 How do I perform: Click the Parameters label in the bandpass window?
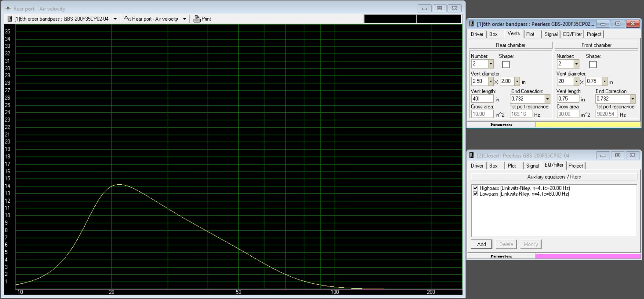501,125
